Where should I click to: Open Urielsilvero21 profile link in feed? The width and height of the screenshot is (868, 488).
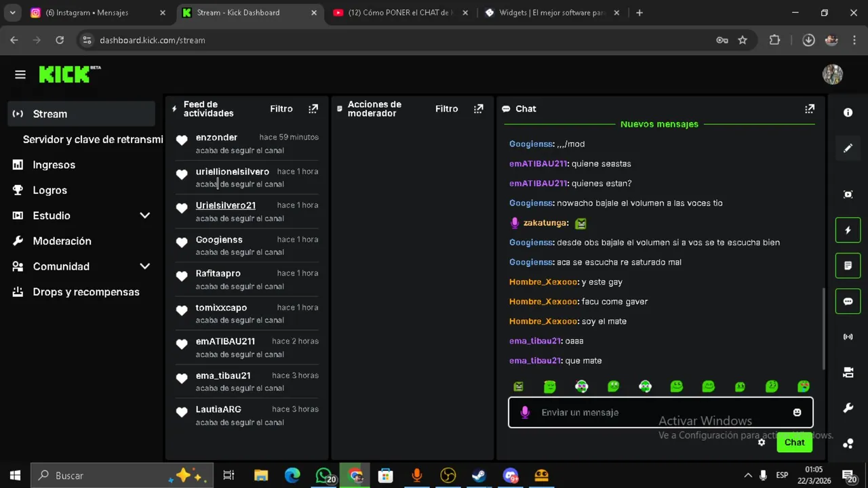coord(226,205)
